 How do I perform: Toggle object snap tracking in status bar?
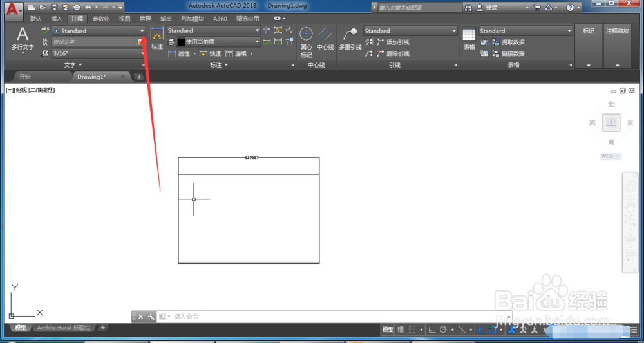point(480,329)
